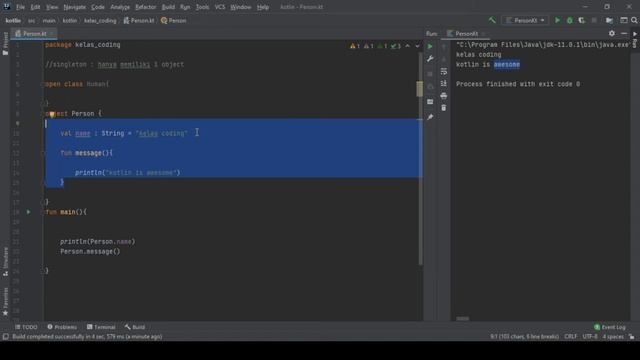The height and width of the screenshot is (360, 640).
Task: Open the TODO tool window button
Action: click(27, 327)
